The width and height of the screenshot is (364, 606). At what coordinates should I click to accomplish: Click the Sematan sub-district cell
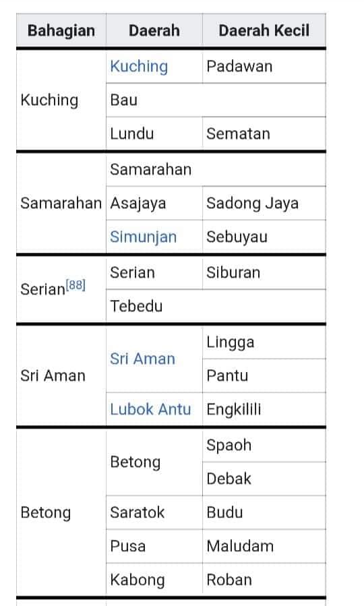[264, 133]
